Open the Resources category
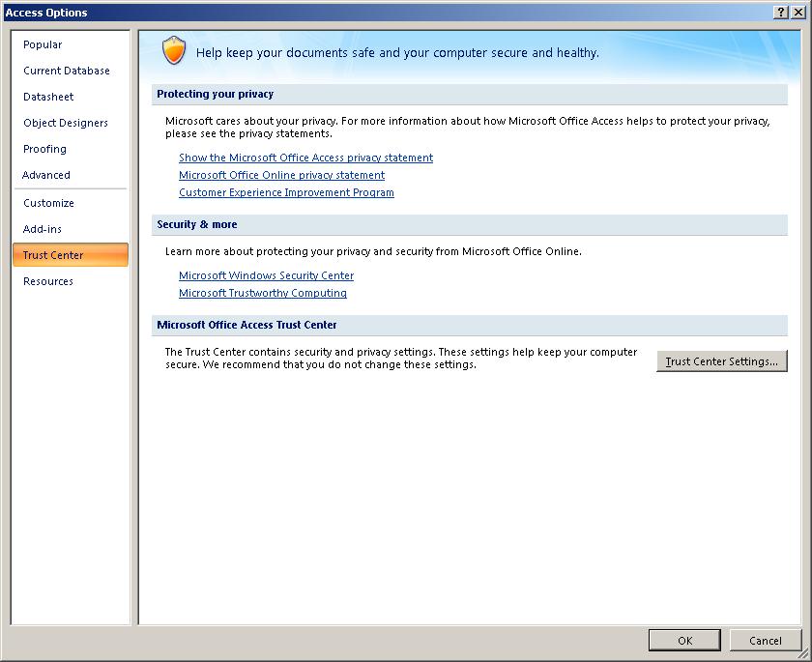The image size is (812, 662). [48, 281]
